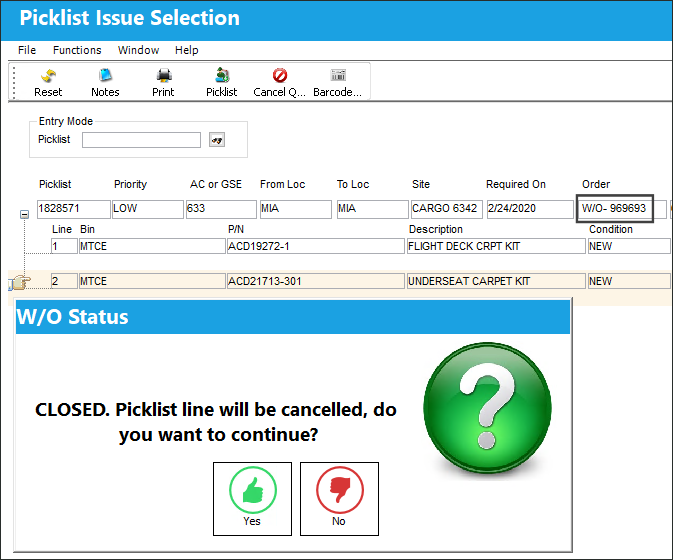Click the From Loc field MIA

point(296,209)
